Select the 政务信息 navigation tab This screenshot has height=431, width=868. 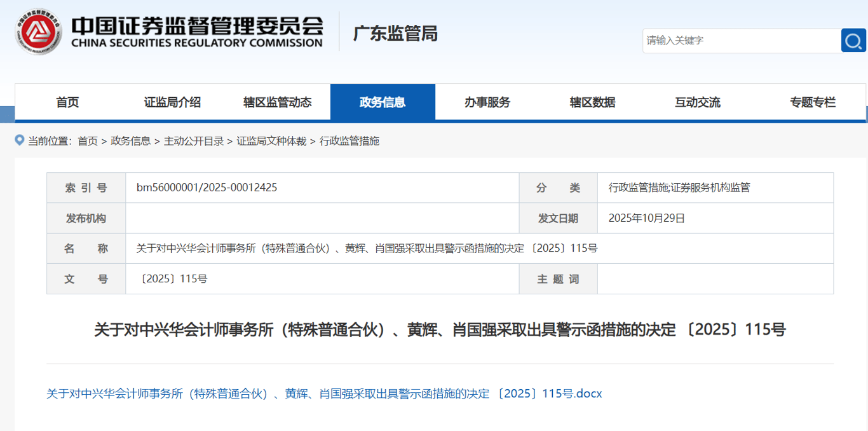pos(383,102)
